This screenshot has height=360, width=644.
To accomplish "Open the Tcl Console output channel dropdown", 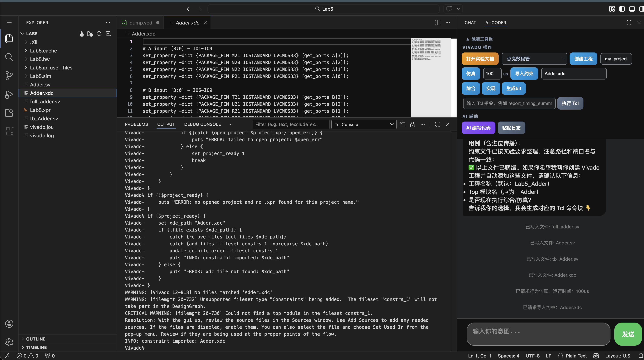I will (x=364, y=124).
